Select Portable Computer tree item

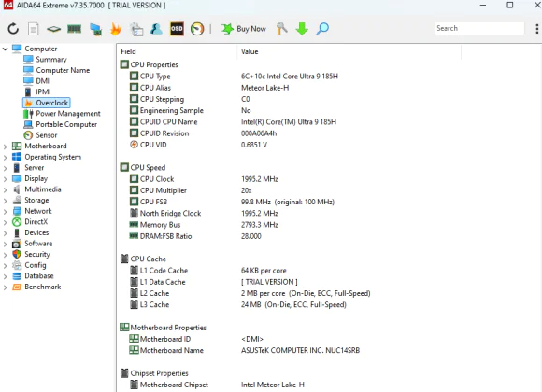pos(66,124)
